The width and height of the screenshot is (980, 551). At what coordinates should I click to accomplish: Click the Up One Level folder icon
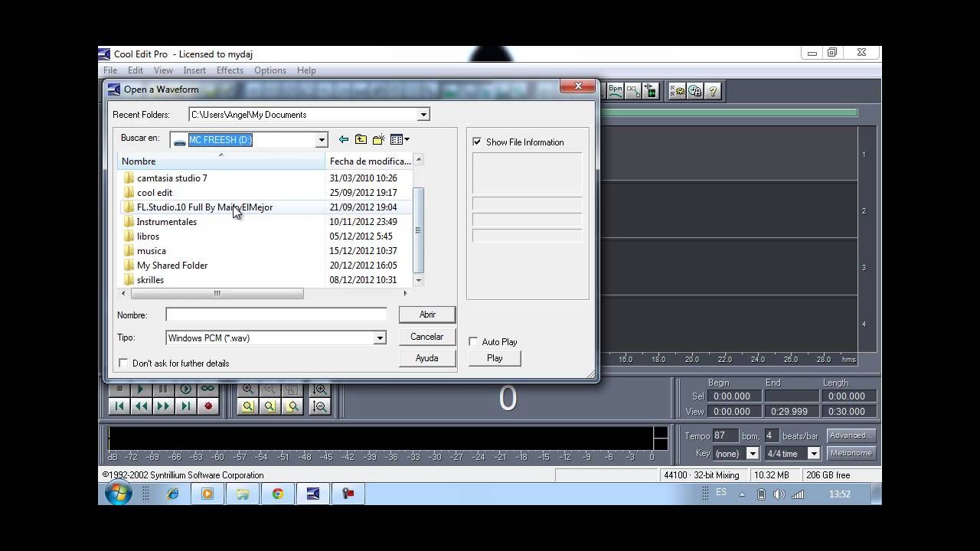click(x=361, y=139)
